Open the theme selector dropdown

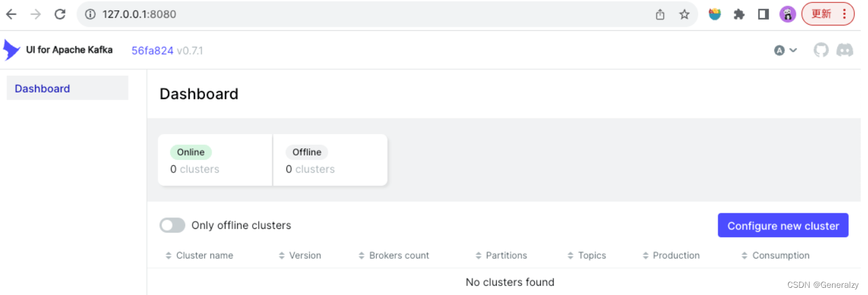pos(785,50)
